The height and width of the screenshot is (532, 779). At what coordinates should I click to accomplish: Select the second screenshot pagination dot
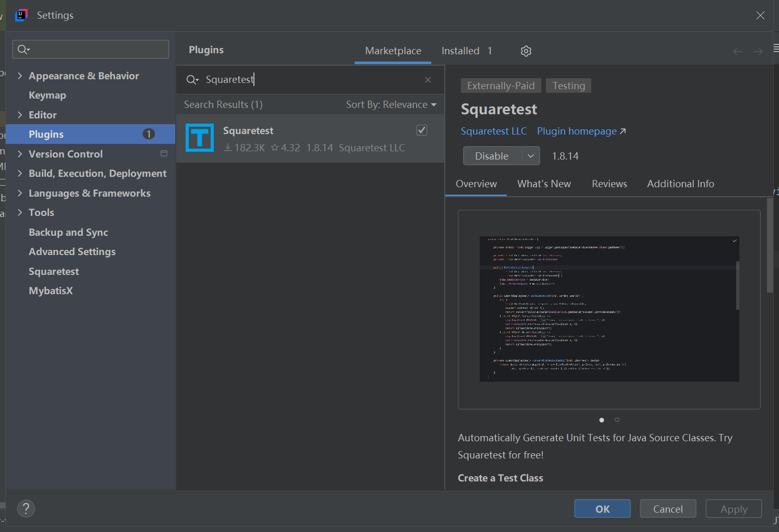pos(617,420)
